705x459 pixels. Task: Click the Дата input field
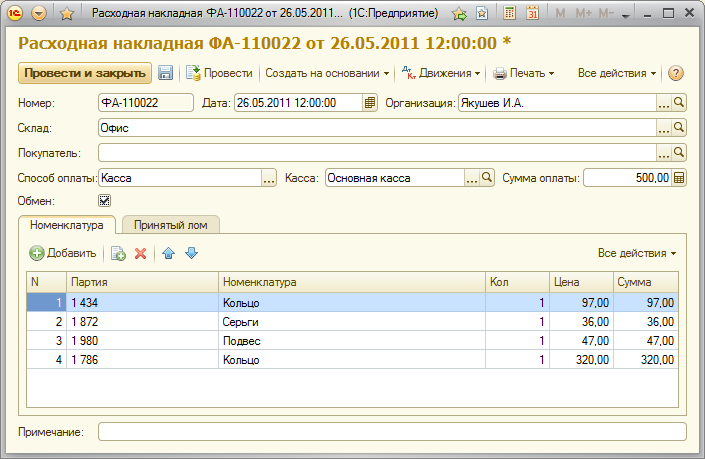pos(298,103)
